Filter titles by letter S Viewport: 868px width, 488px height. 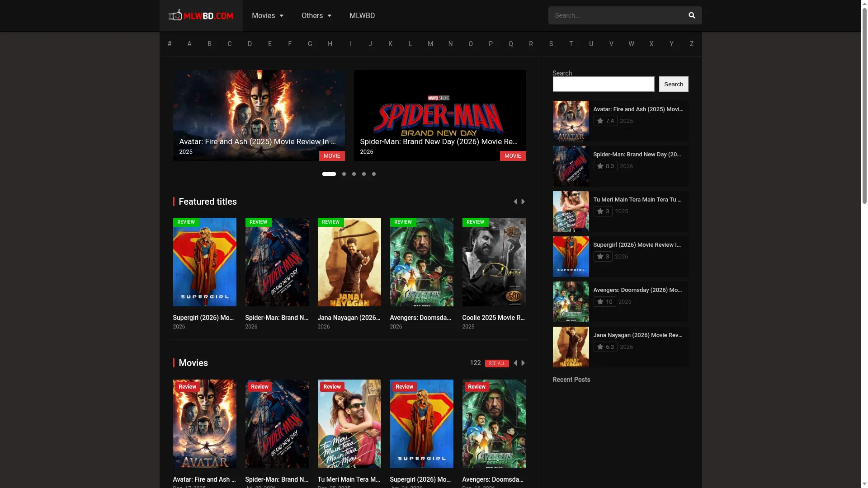click(551, 44)
